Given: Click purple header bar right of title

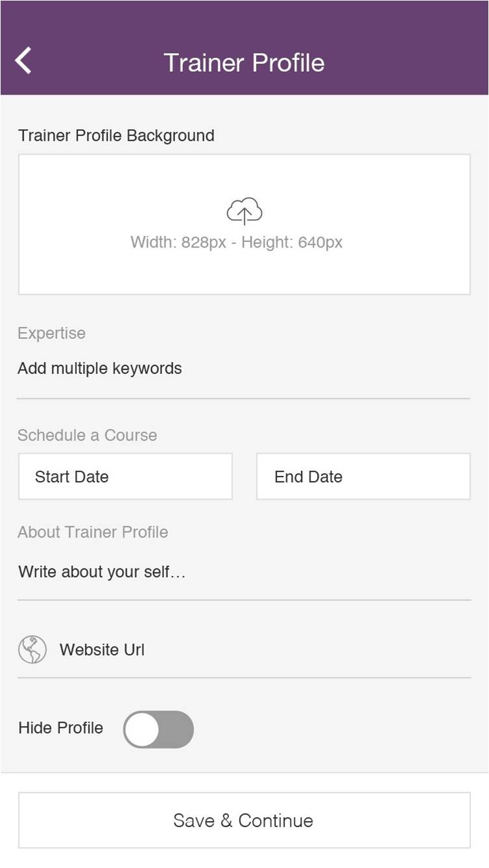Looking at the screenshot, I should [415, 62].
